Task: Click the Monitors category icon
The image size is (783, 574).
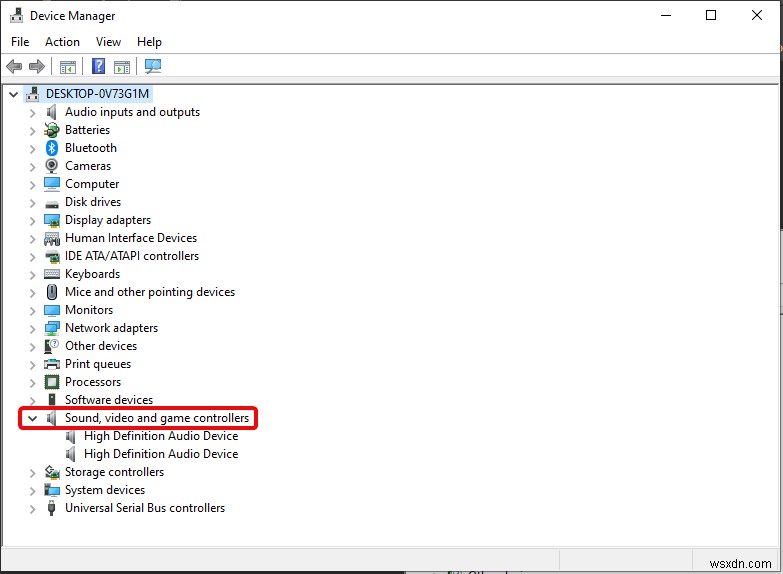Action: 52,310
